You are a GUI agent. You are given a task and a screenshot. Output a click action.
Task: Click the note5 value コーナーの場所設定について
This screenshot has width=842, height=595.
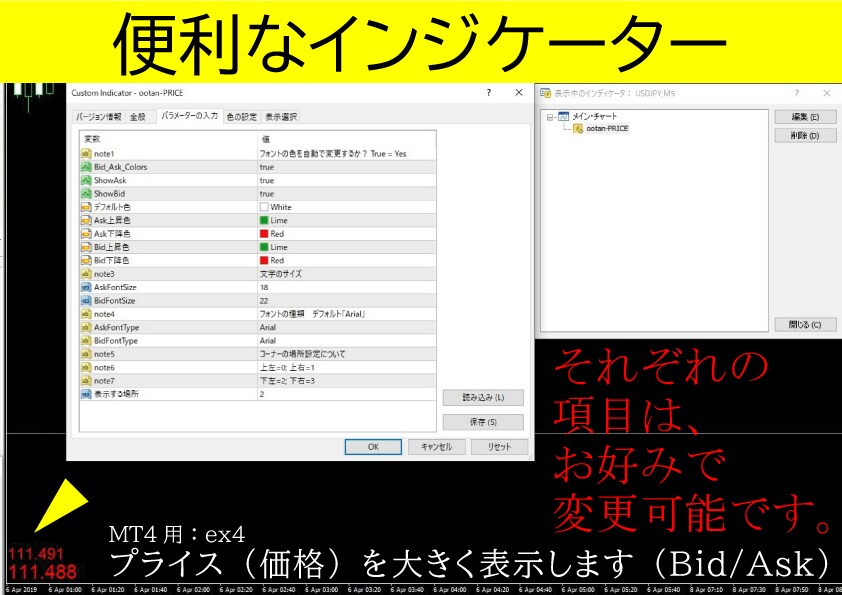(x=302, y=354)
